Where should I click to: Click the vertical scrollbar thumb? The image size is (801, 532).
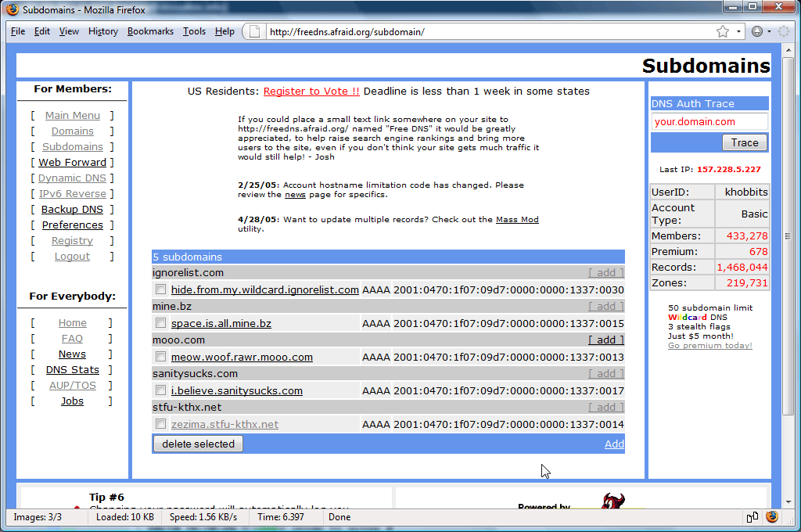(788, 235)
